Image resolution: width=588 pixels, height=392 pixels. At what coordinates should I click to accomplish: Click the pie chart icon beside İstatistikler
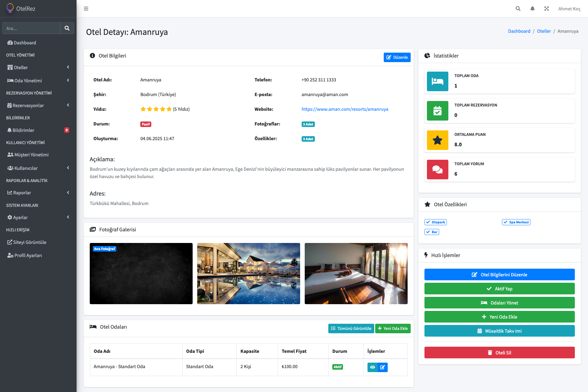(x=427, y=56)
